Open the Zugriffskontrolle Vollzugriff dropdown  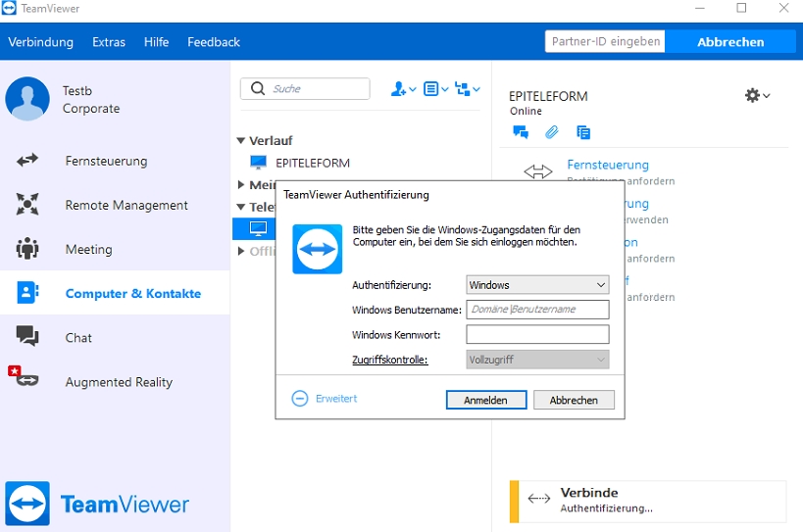[537, 360]
